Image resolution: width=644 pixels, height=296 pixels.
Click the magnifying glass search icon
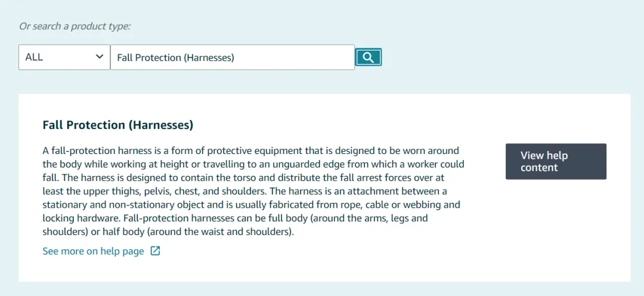pyautogui.click(x=369, y=57)
